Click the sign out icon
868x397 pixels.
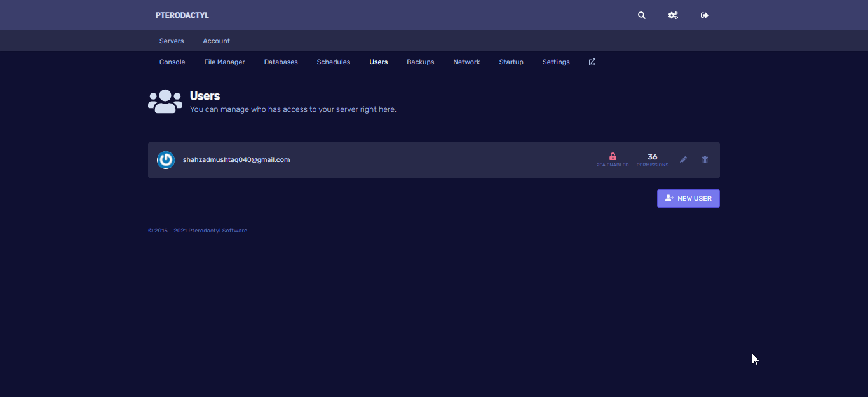pos(704,15)
